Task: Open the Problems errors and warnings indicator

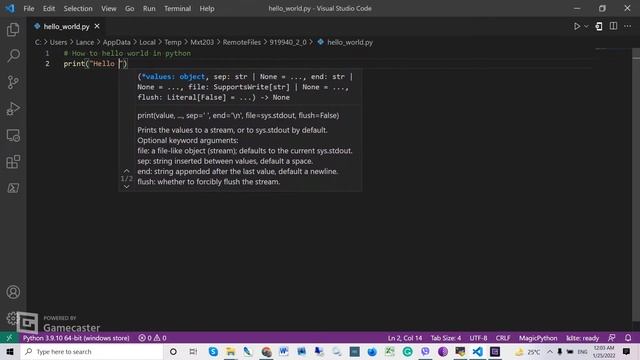Action: click(x=152, y=338)
